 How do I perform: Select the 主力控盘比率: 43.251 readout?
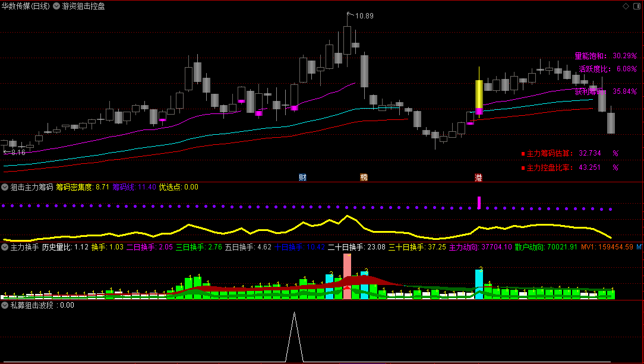click(x=564, y=167)
